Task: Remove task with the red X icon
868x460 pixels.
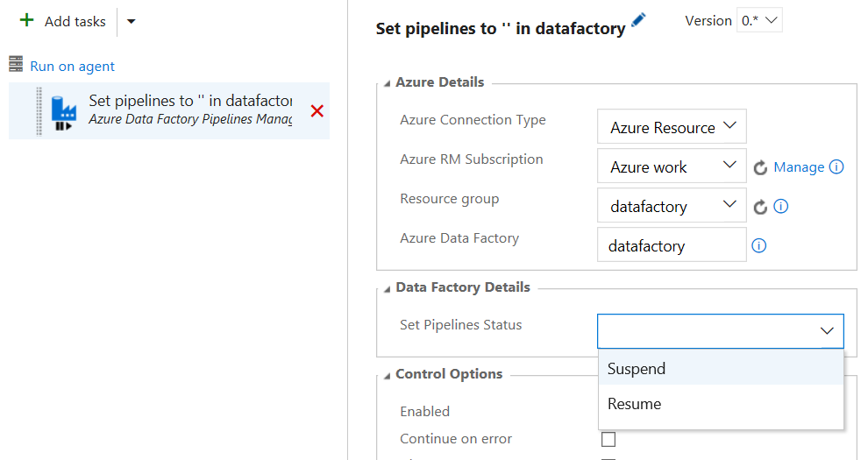Action: click(317, 111)
